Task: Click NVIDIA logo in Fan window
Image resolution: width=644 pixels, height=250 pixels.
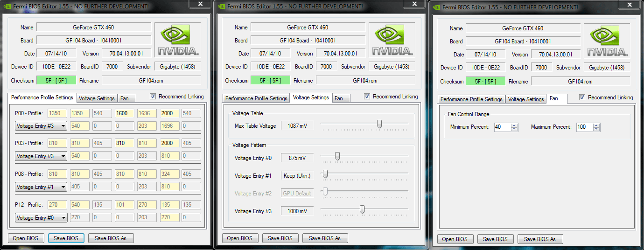Action: tap(607, 42)
